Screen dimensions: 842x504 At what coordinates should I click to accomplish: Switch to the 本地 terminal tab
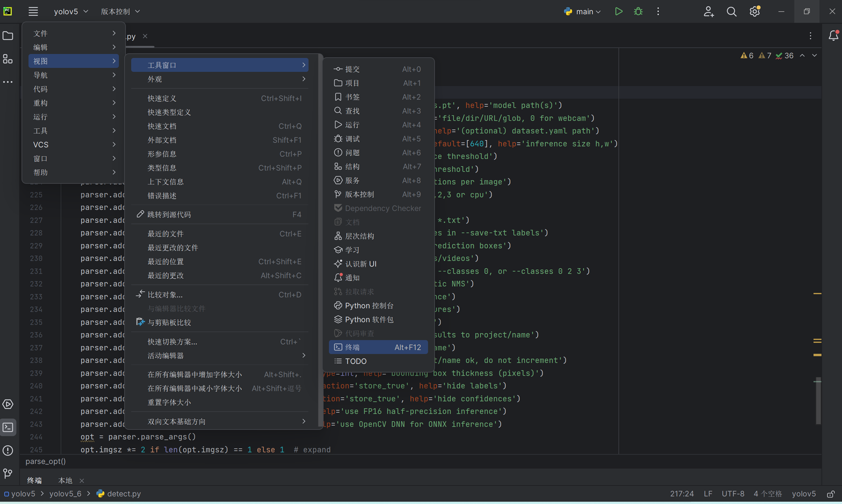[65, 480]
